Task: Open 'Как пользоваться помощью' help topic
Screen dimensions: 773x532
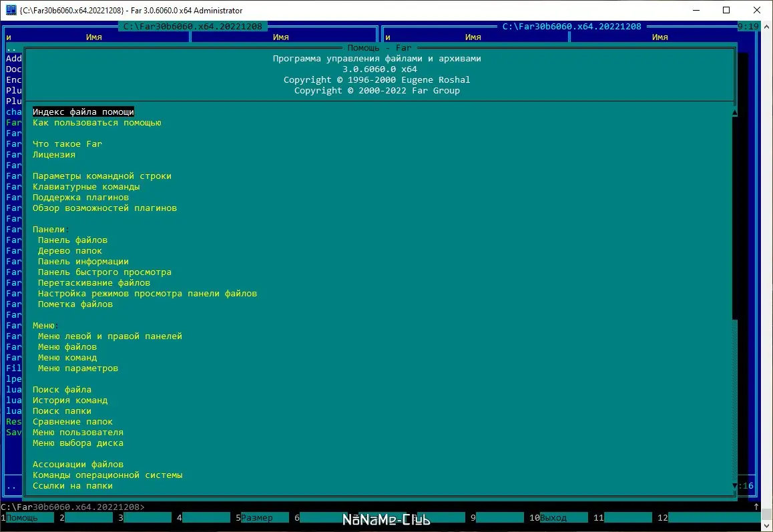Action: pos(97,123)
